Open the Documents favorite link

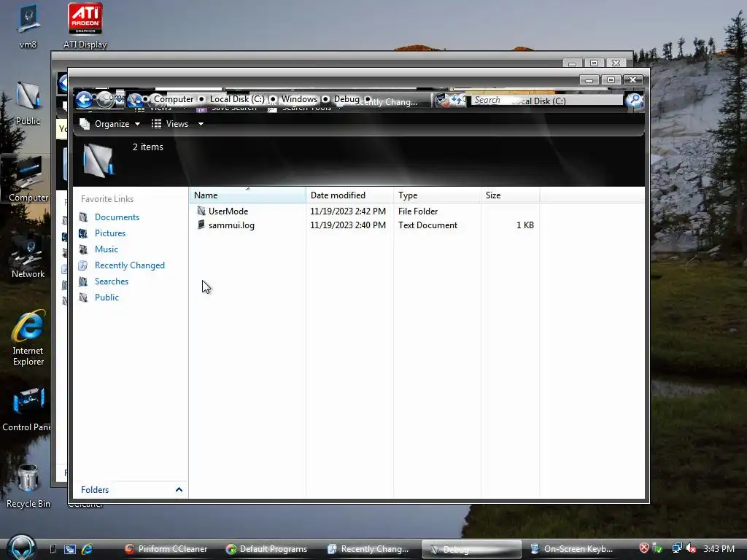(x=117, y=217)
